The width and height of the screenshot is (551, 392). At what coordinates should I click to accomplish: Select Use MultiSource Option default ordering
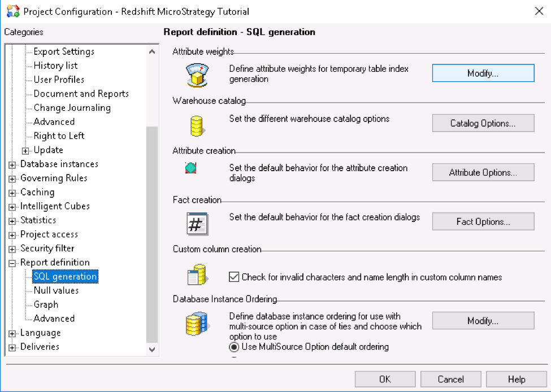pos(233,348)
